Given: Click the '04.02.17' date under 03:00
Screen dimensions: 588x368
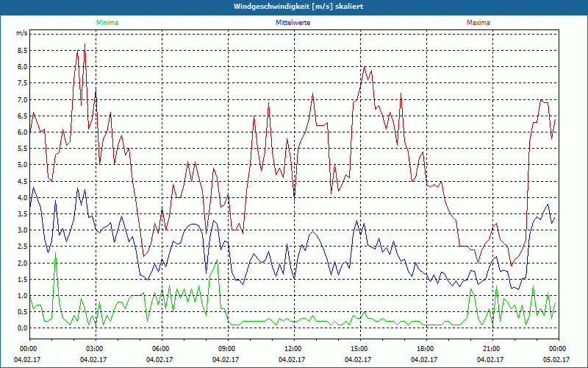Looking at the screenshot, I should pos(93,360).
